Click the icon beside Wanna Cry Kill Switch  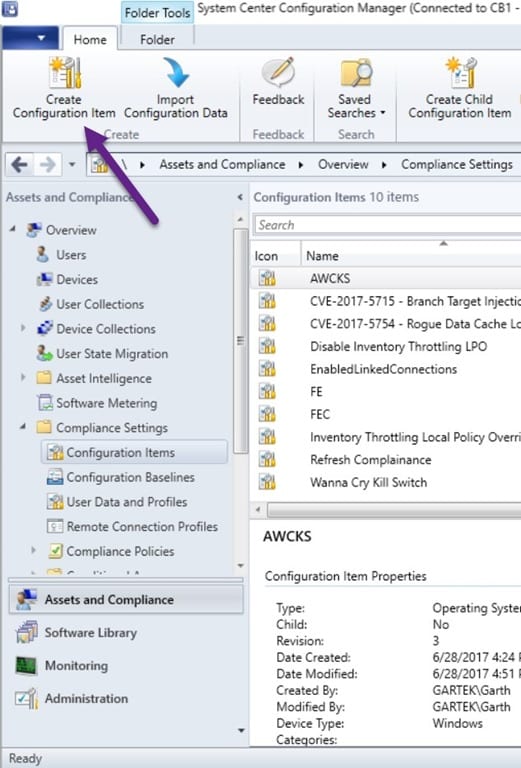click(x=267, y=482)
